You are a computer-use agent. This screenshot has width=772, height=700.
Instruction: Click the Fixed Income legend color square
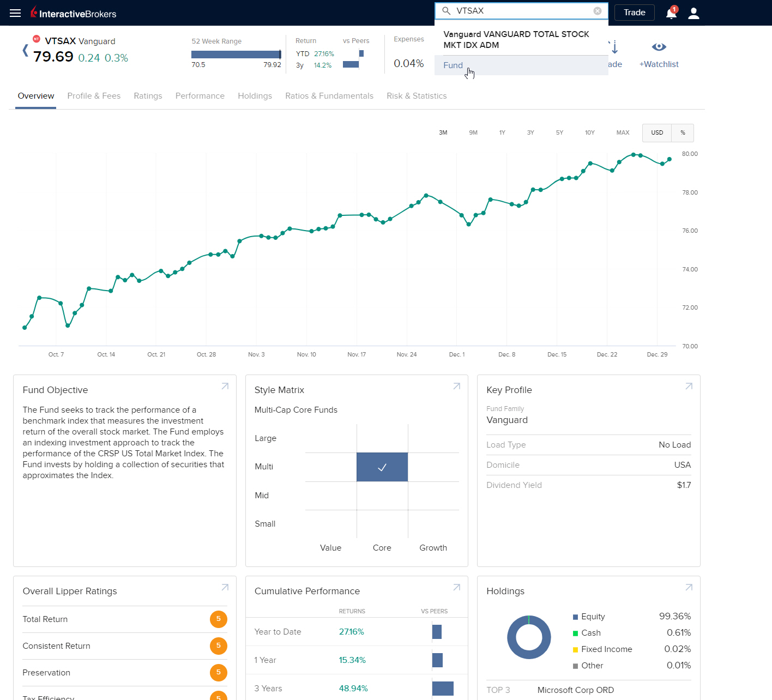pyautogui.click(x=575, y=650)
